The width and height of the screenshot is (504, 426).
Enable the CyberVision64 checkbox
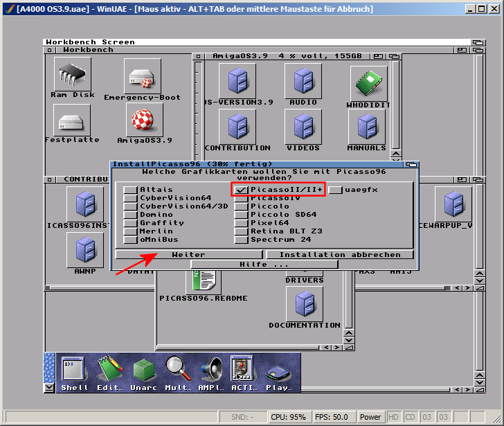coord(130,198)
